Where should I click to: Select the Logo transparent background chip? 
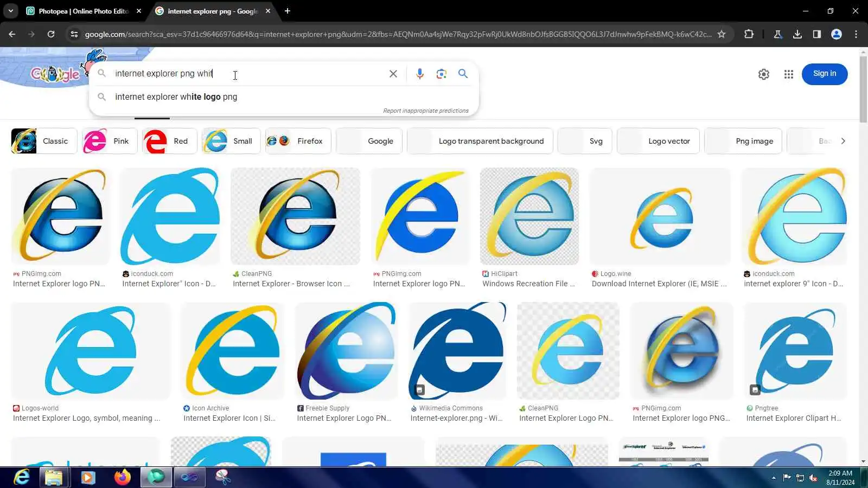pyautogui.click(x=480, y=141)
